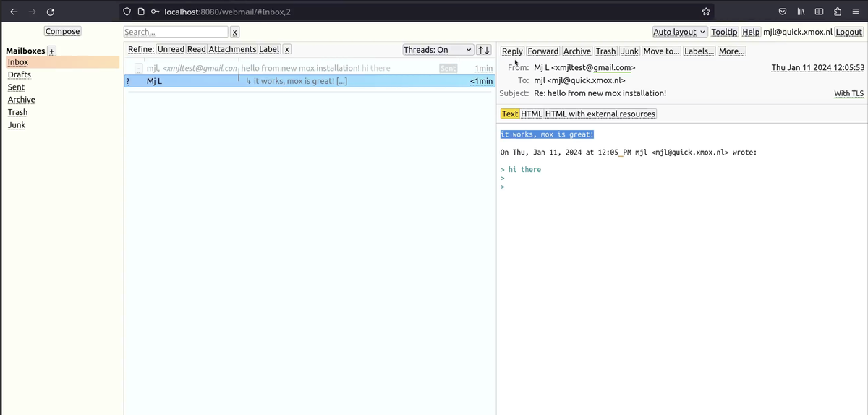The height and width of the screenshot is (415, 868).
Task: Open the browser extensions icon
Action: tap(838, 12)
